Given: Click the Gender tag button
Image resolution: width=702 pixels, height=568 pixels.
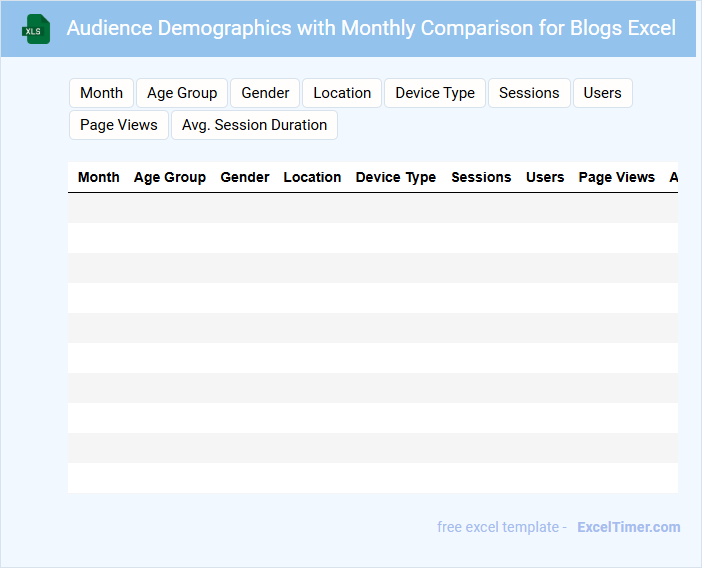Looking at the screenshot, I should 265,93.
